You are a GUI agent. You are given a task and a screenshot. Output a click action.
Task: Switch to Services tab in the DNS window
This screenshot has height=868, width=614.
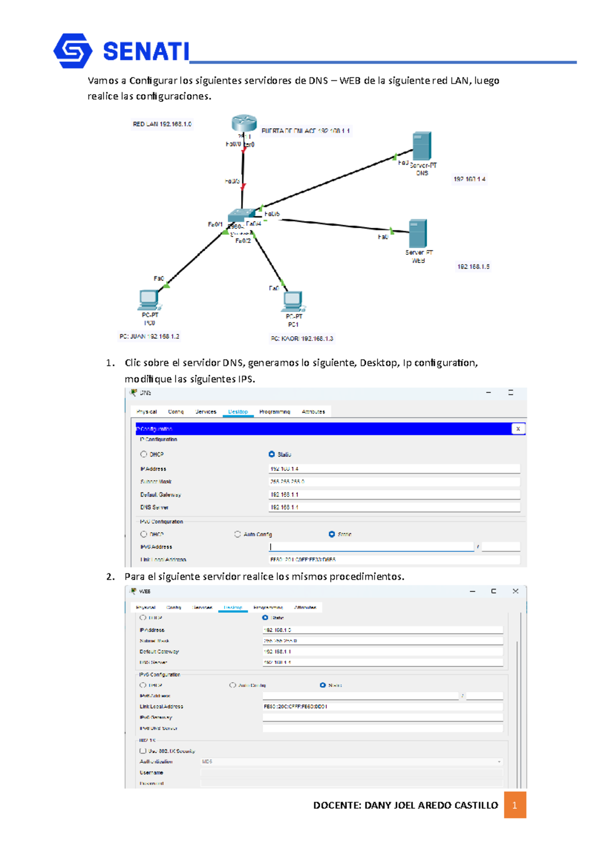(206, 411)
